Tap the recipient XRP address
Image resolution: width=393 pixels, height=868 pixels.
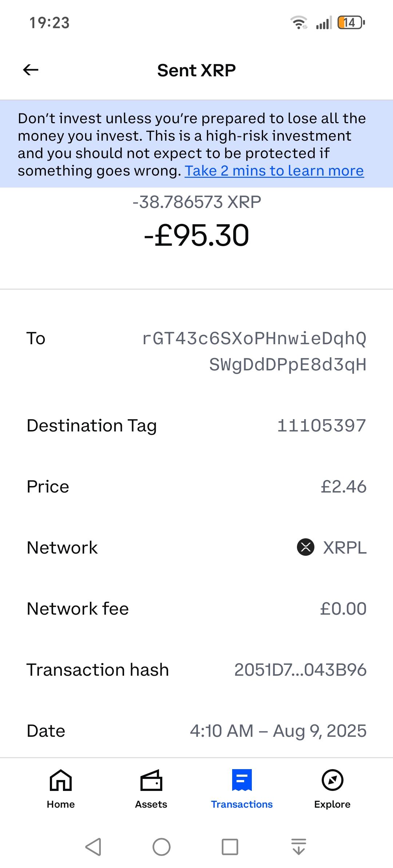click(x=254, y=351)
